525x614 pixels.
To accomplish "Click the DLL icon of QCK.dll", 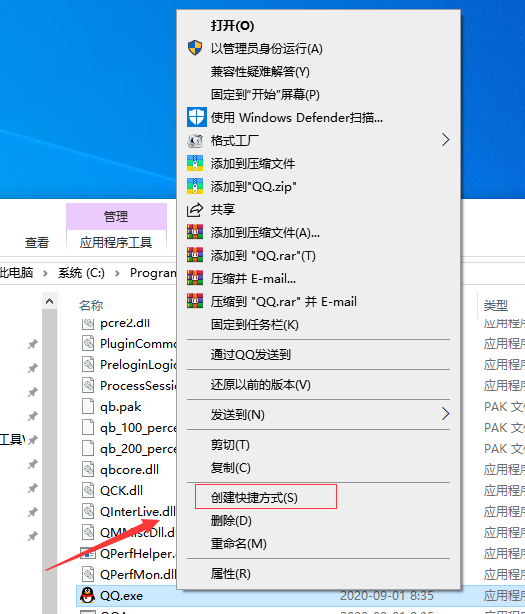I will 88,490.
